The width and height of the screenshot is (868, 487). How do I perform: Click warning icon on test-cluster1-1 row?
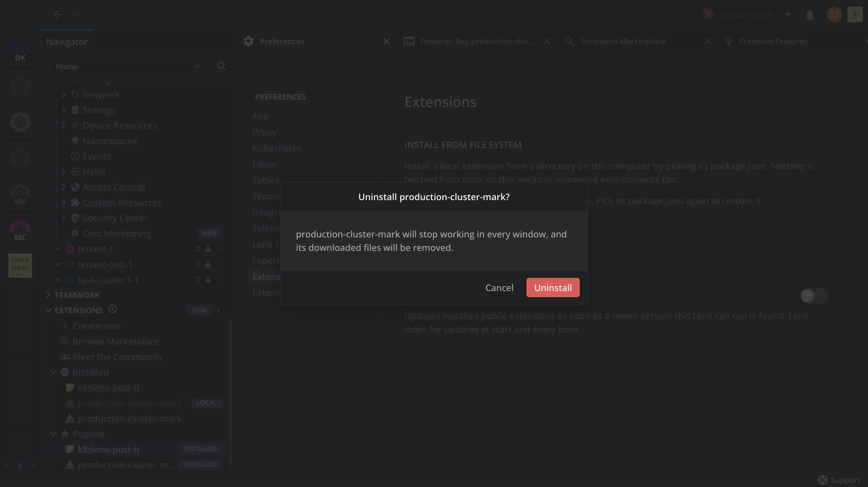[208, 279]
